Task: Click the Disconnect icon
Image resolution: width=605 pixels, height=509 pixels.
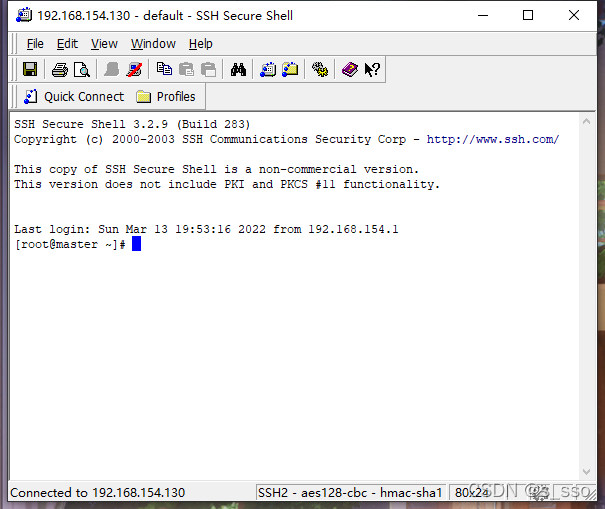Action: pyautogui.click(x=134, y=69)
